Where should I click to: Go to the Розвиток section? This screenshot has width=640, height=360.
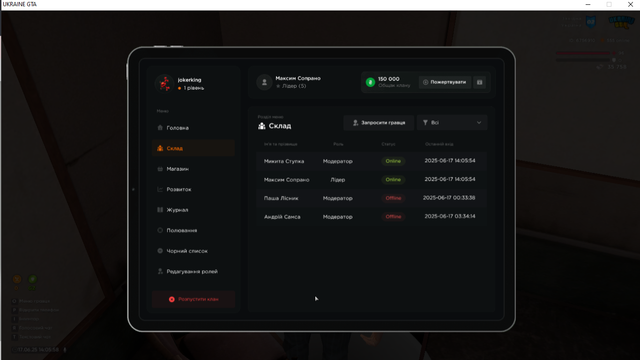coord(193,189)
